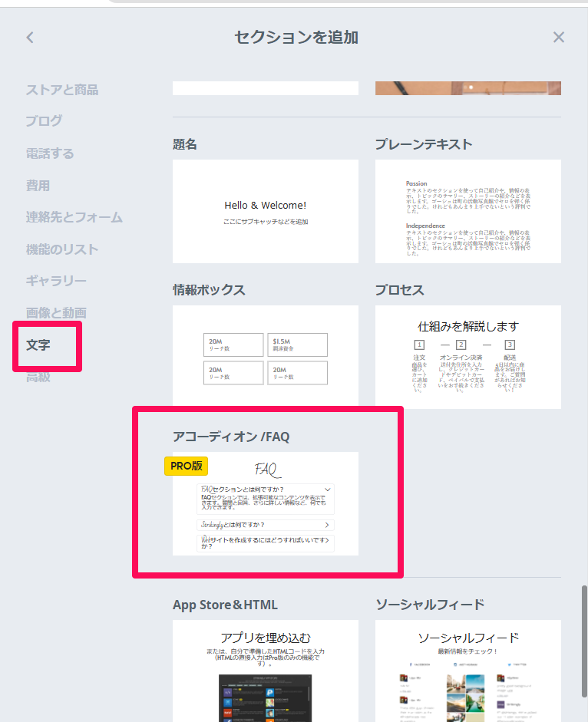The width and height of the screenshot is (588, 722).
Task: Choose the 電話する category
Action: (x=50, y=153)
